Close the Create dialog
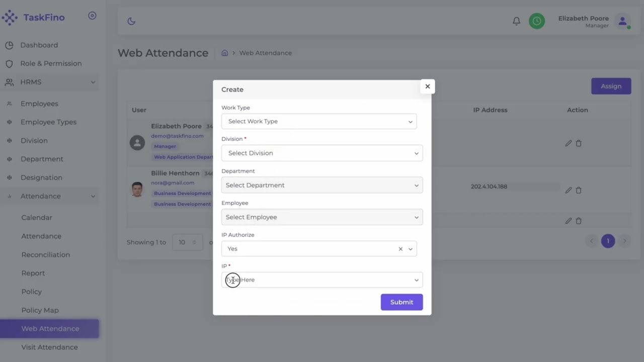This screenshot has width=644, height=362. [427, 86]
